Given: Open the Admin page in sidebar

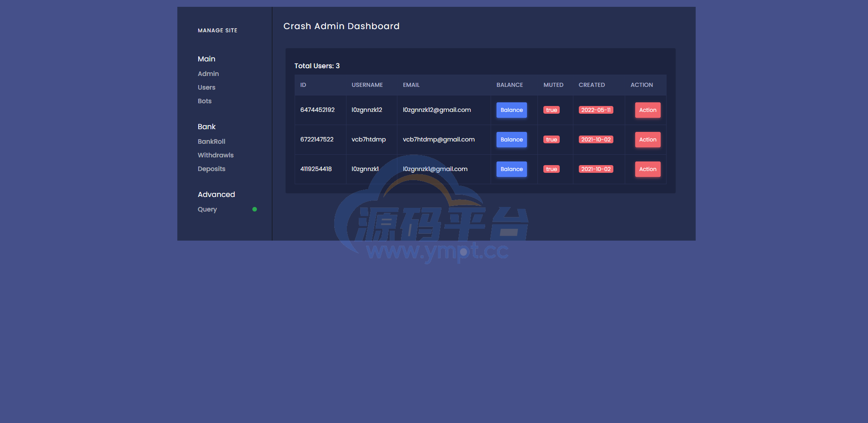Looking at the screenshot, I should (x=208, y=74).
